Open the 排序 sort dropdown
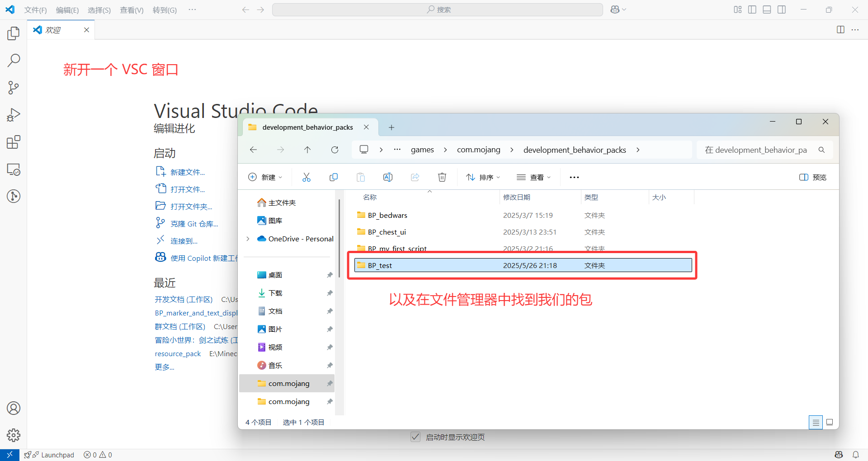 [483, 177]
